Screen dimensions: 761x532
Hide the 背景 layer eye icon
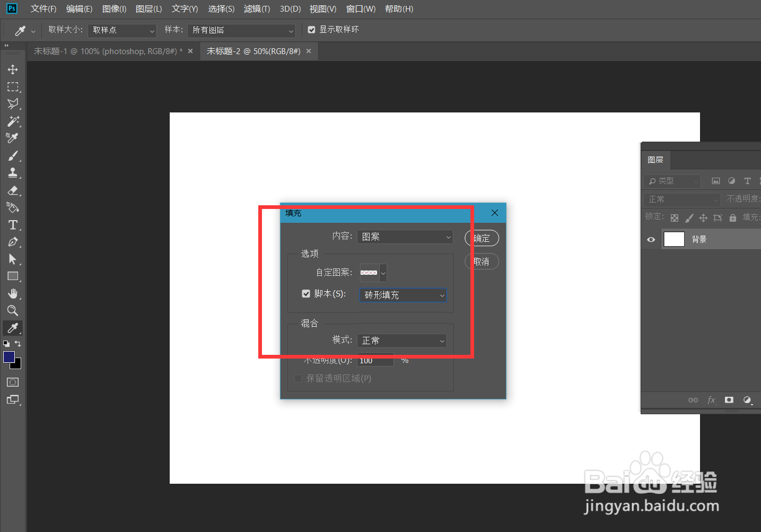click(x=651, y=240)
